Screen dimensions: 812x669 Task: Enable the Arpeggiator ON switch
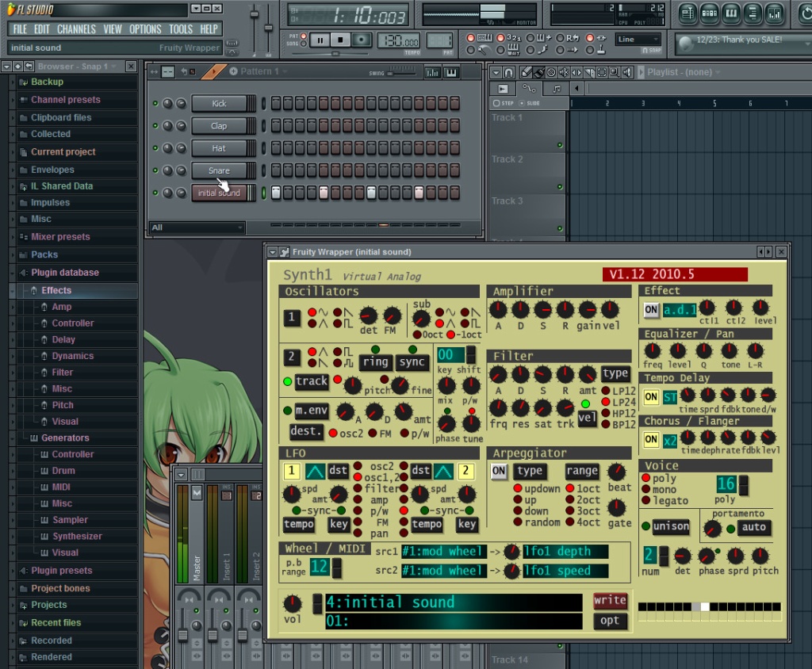point(499,471)
